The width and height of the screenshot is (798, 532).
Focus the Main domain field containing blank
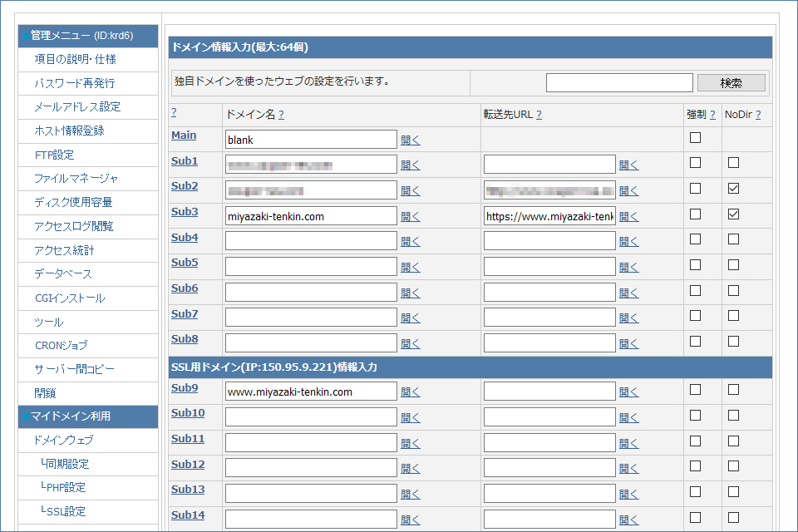(x=311, y=140)
